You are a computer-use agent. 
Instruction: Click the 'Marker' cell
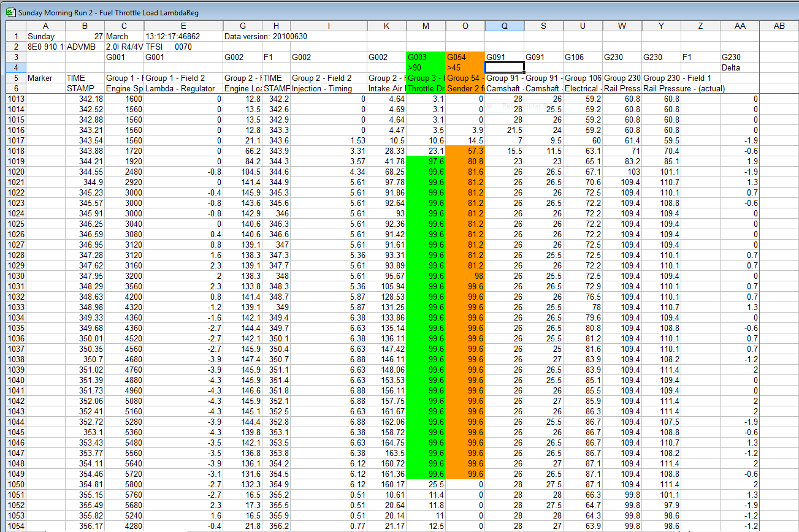click(x=45, y=78)
